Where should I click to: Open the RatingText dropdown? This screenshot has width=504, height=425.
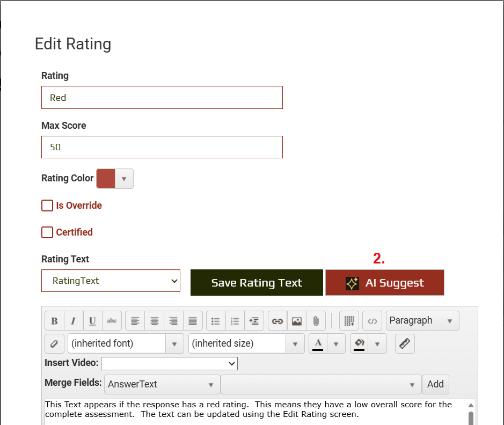(x=111, y=281)
